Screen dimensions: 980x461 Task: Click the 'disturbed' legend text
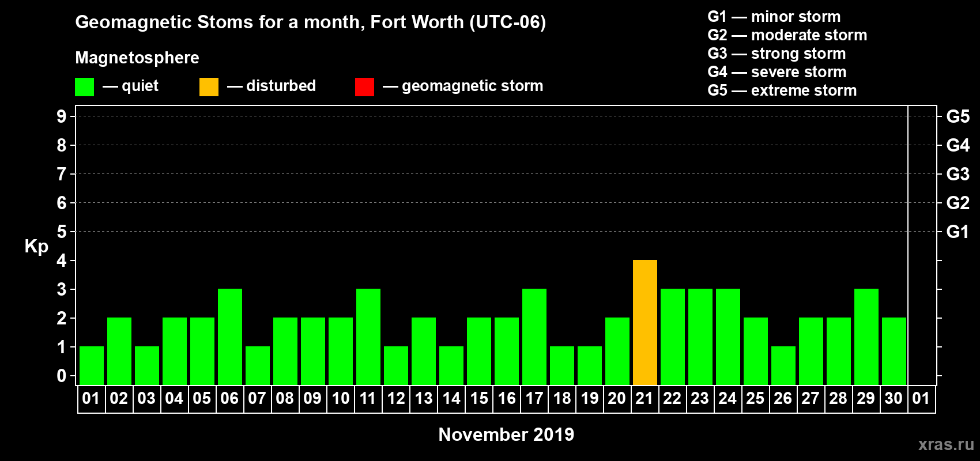281,86
